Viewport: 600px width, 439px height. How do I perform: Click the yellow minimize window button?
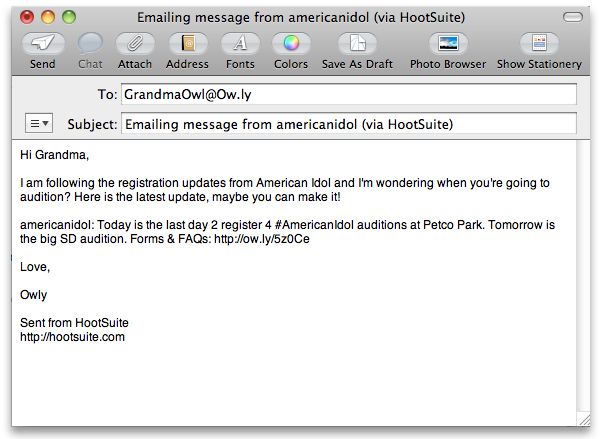click(48, 17)
